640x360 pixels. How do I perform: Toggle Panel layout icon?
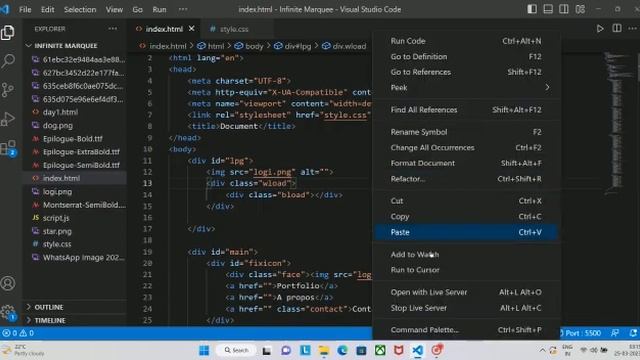[548, 9]
